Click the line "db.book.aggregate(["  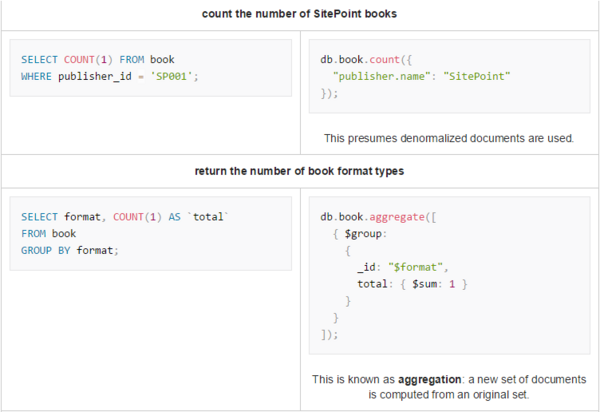[378, 217]
